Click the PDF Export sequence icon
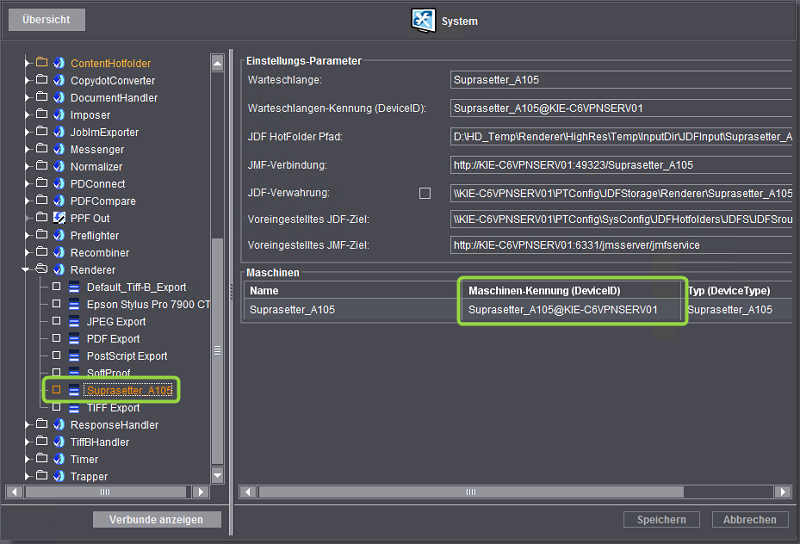This screenshot has height=544, width=800. click(x=74, y=339)
